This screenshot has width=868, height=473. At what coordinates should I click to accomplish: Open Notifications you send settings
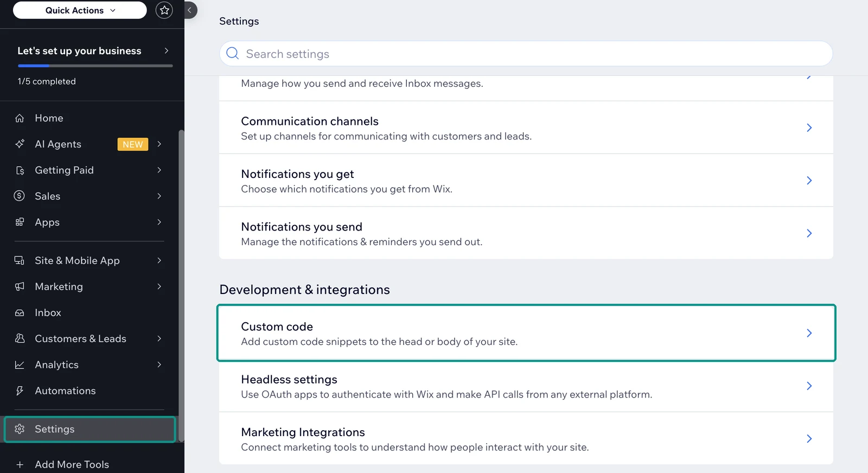(x=526, y=233)
